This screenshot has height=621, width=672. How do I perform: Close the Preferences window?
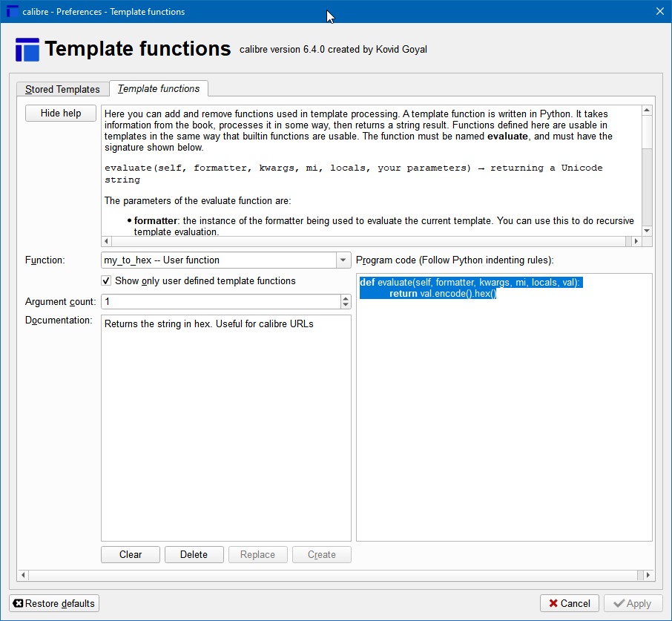click(x=659, y=11)
